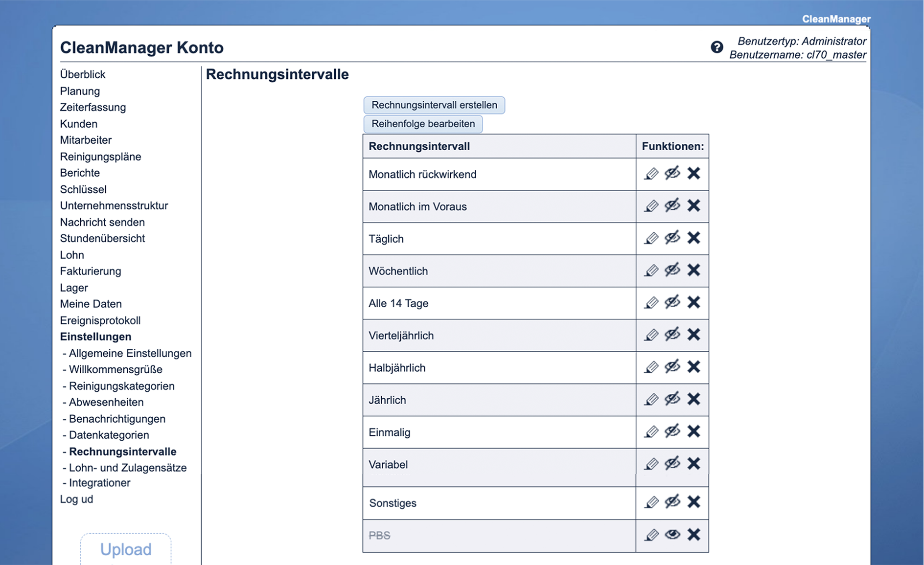This screenshot has height=565, width=924.
Task: Delete the Sonstiges interval
Action: pos(693,502)
